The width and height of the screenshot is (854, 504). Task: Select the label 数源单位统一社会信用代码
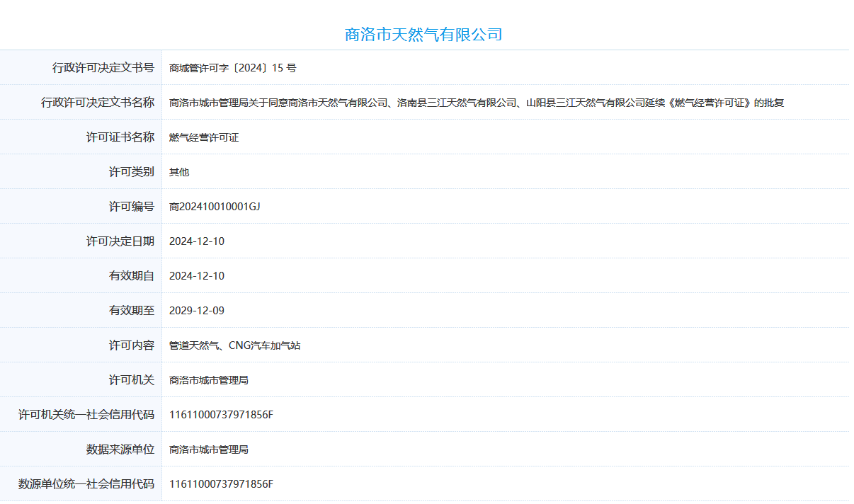(x=86, y=484)
